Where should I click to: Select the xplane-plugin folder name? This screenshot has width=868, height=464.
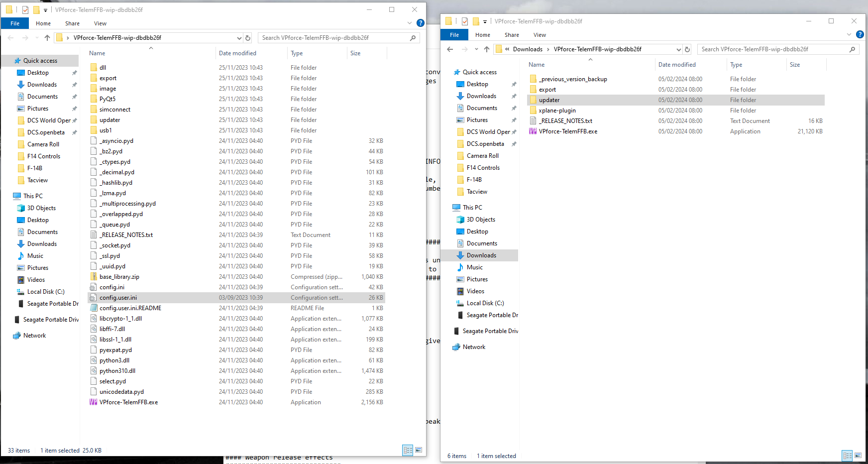[x=557, y=111]
